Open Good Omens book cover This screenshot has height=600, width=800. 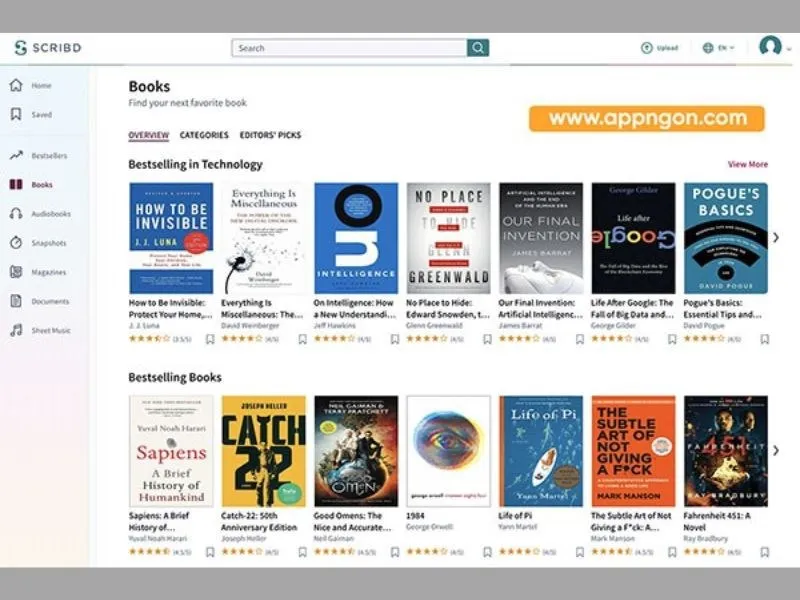pyautogui.click(x=356, y=451)
